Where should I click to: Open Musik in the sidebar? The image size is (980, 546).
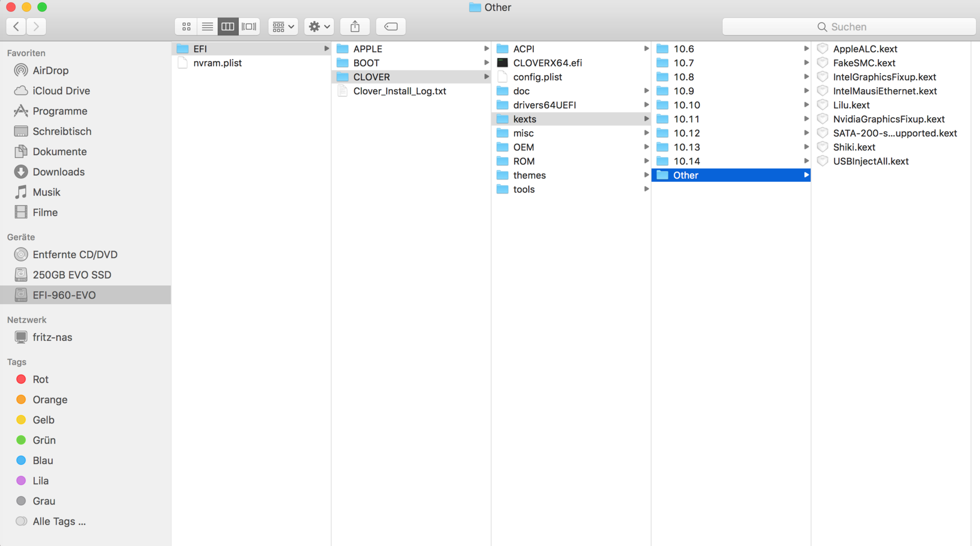[86, 192]
